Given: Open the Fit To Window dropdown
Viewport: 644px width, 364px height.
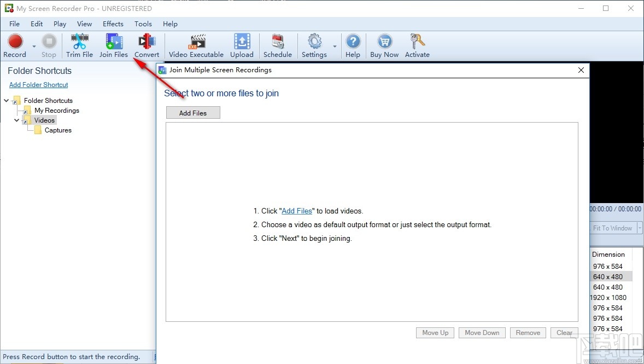Looking at the screenshot, I should click(640, 228).
